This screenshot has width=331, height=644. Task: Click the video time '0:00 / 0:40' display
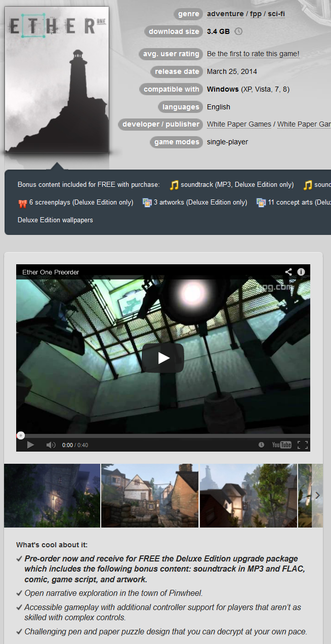point(75,445)
